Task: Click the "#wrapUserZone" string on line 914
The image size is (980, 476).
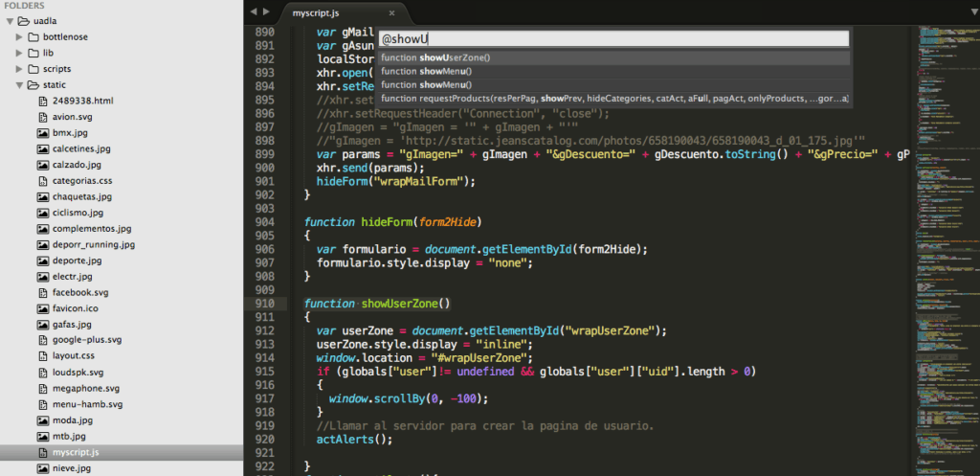Action: [479, 358]
